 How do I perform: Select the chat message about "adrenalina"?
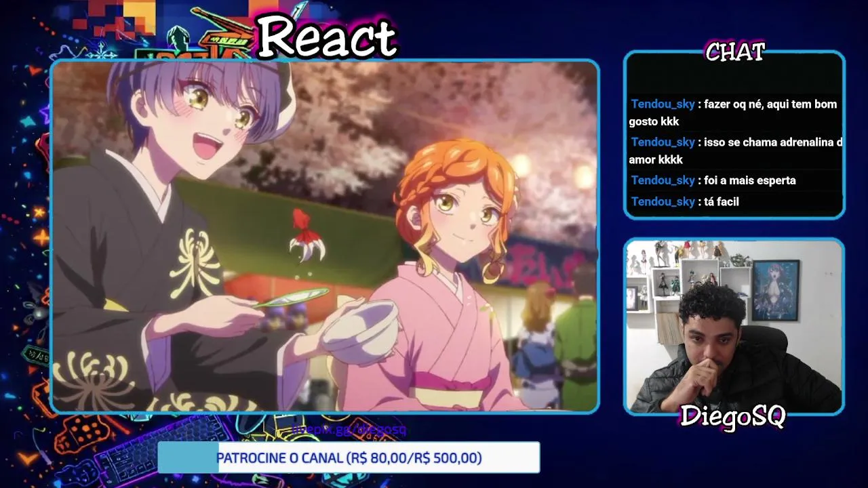(736, 150)
